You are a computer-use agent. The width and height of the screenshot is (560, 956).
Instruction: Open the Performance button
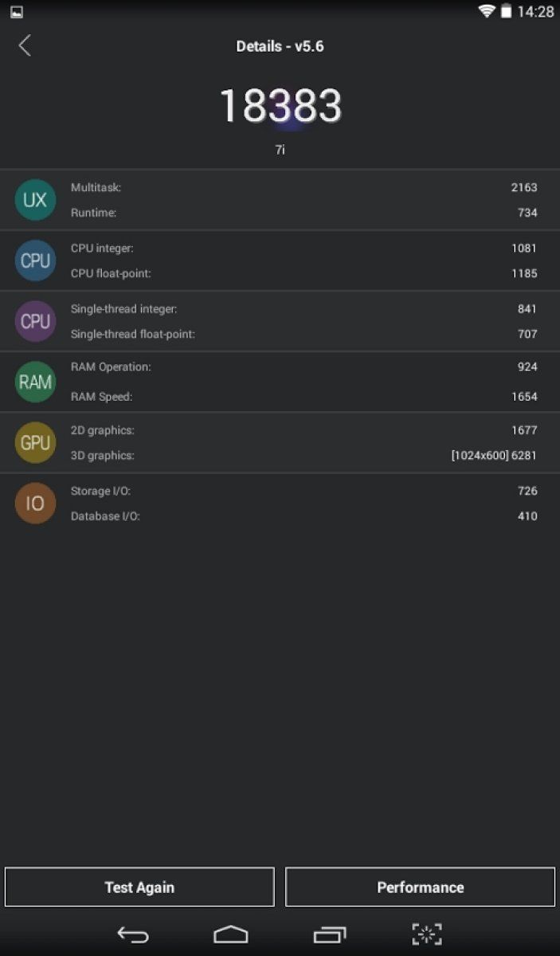coord(420,887)
